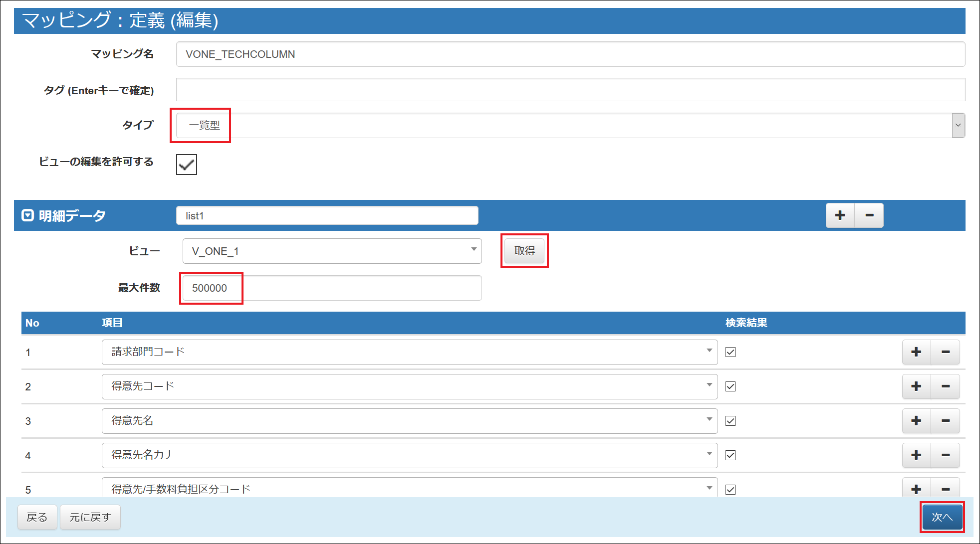Open the タイプ dropdown showing 一覧型
The width and height of the screenshot is (980, 544).
click(x=569, y=125)
